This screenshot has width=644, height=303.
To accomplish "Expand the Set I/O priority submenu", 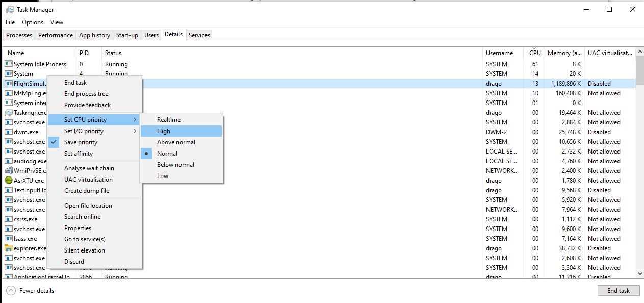I will pos(95,131).
